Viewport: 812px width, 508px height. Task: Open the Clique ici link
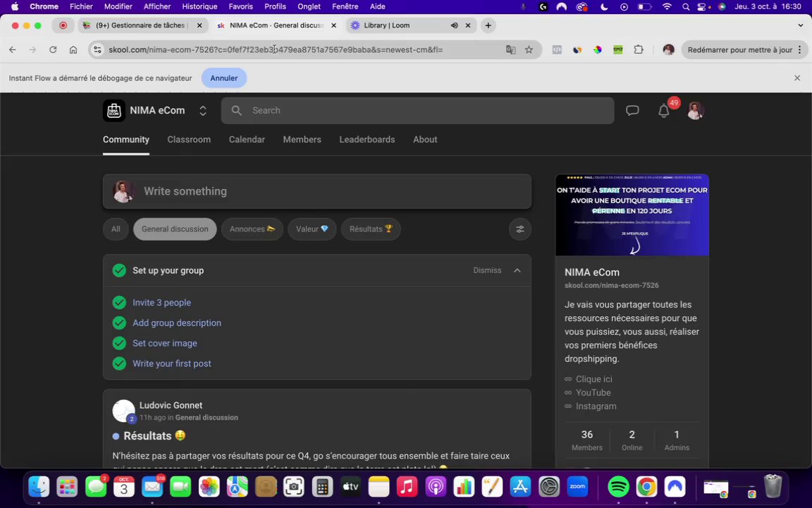pyautogui.click(x=594, y=379)
